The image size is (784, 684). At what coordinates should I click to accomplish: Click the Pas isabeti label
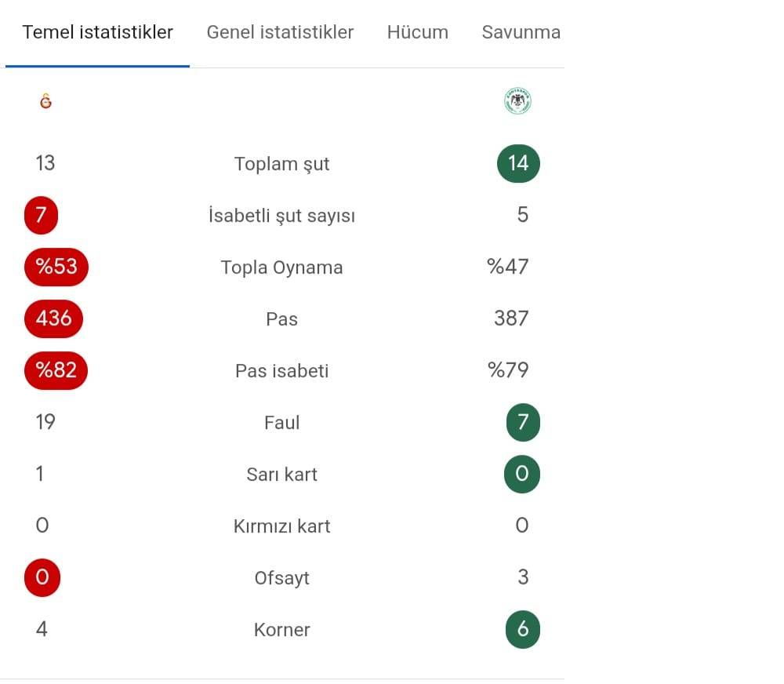[281, 371]
